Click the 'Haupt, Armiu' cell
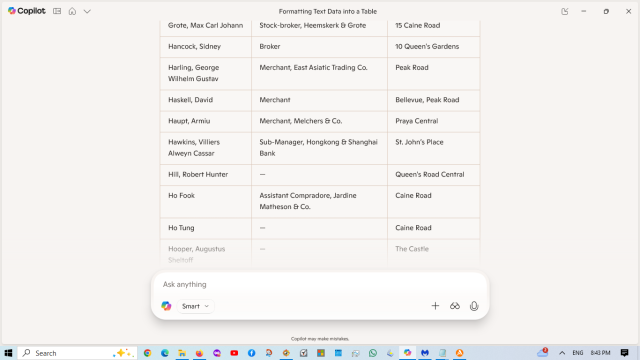The image size is (640, 360). coord(206,121)
